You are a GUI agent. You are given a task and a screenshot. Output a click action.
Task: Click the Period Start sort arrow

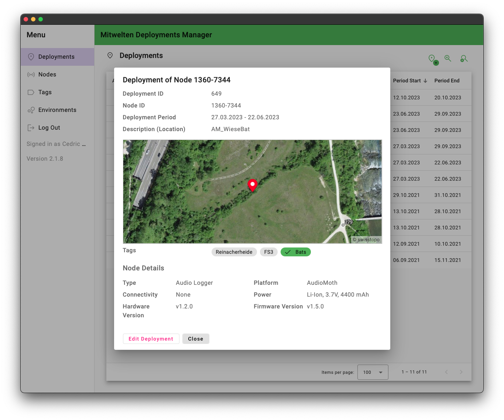pos(425,81)
